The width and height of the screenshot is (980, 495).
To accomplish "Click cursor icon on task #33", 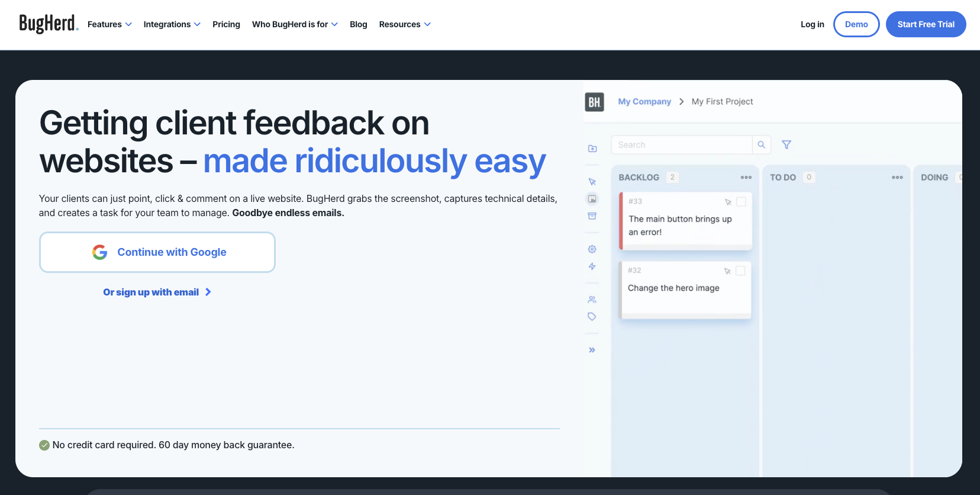I will [x=728, y=202].
